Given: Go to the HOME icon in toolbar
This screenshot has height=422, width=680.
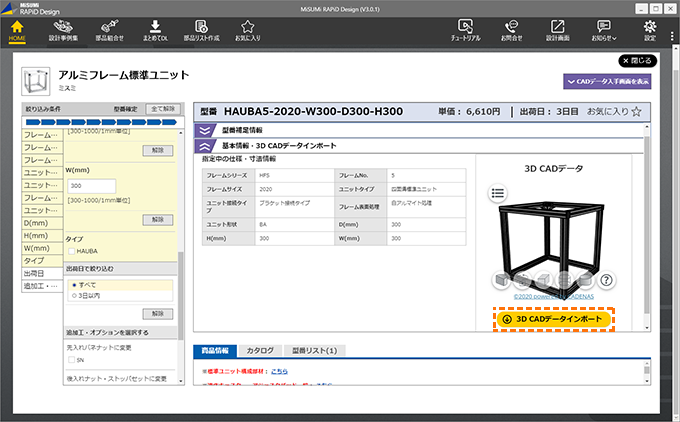Looking at the screenshot, I should coord(18,30).
